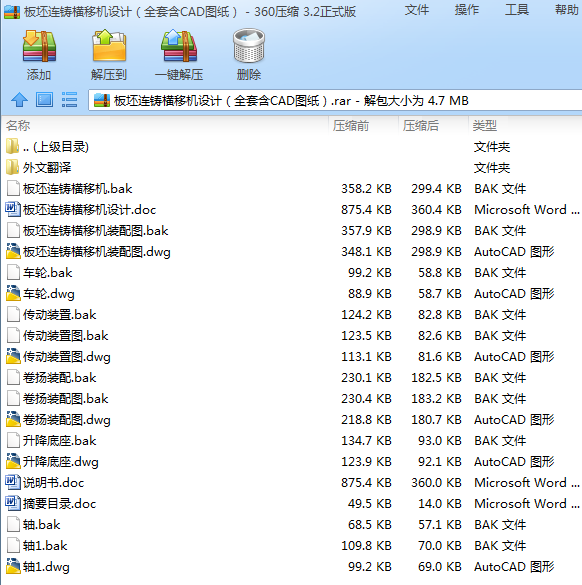Viewport: 582px width, 585px height.
Task: Click the 69.0 KB compressed size cell
Action: (440, 567)
